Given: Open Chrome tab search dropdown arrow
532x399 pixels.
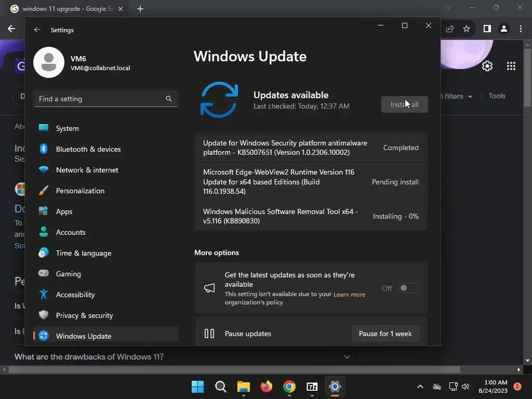Looking at the screenshot, I should tap(448, 7).
